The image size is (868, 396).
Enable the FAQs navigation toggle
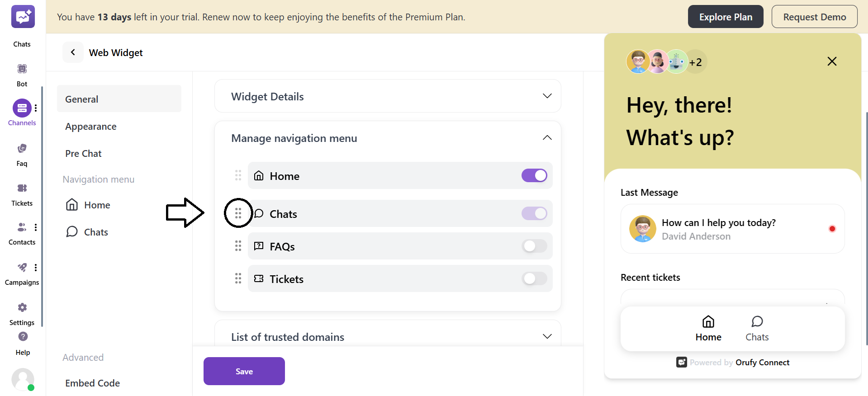[534, 246]
